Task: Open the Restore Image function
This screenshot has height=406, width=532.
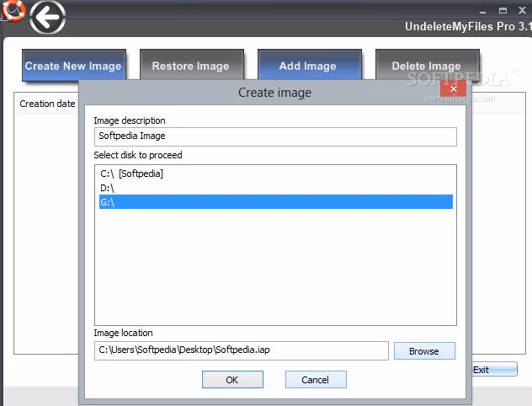Action: pos(191,65)
